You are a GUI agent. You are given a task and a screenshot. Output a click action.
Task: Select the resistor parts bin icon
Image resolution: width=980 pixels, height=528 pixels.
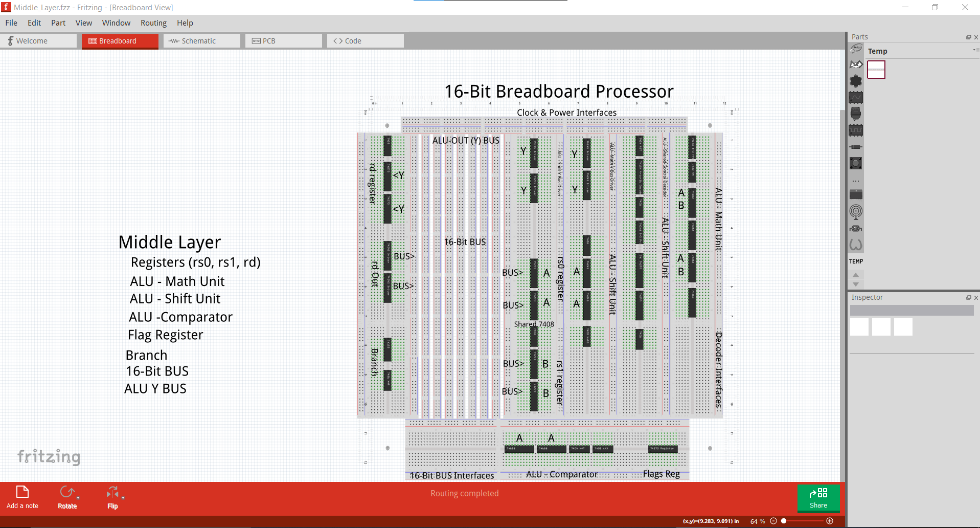coord(856,147)
